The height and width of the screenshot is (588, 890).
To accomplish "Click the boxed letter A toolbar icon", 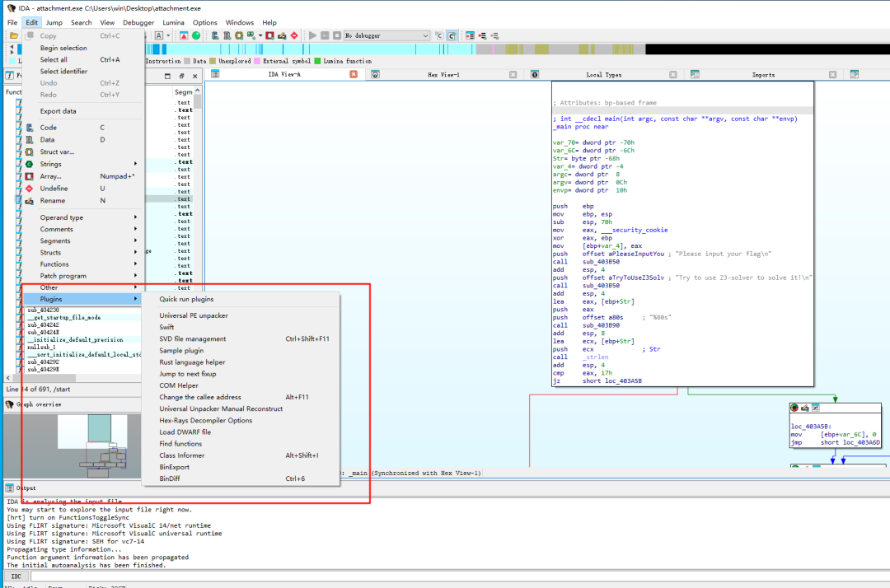I will pyautogui.click(x=159, y=35).
